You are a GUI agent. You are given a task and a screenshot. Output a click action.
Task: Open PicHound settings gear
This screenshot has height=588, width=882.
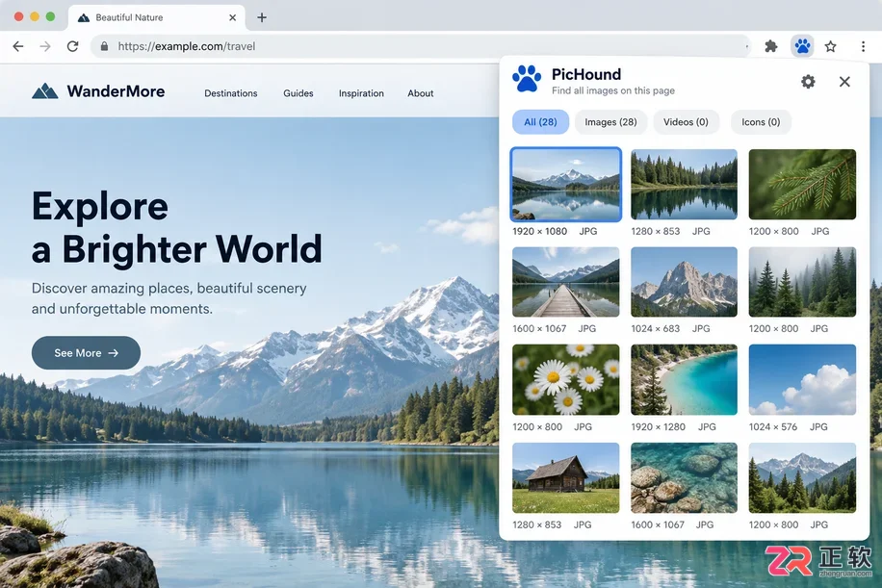point(808,82)
